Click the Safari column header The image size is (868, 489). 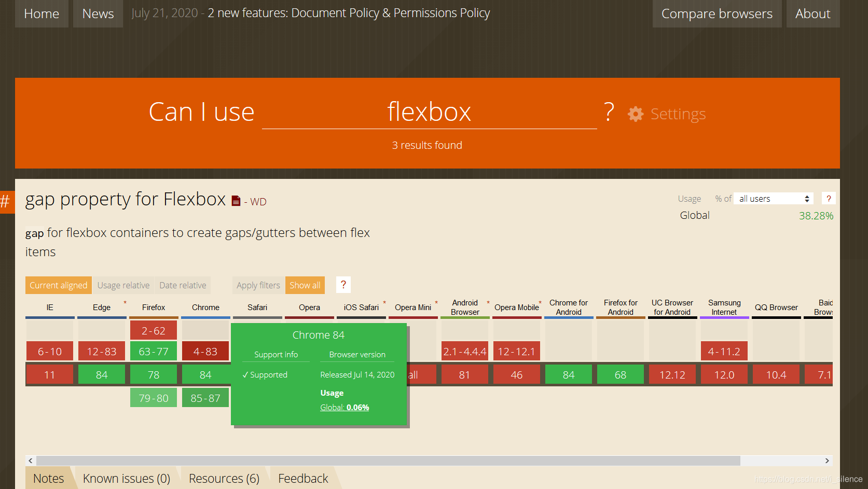pyautogui.click(x=257, y=307)
